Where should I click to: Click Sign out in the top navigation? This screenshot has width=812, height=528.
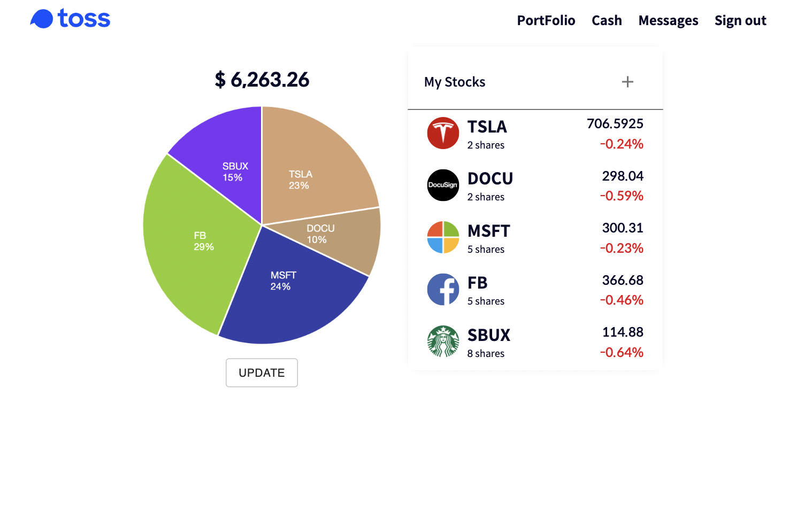coord(740,20)
